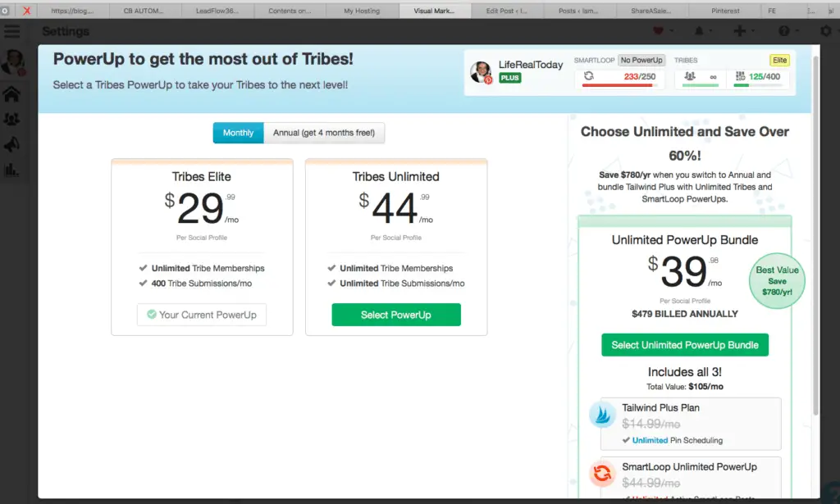Viewport: 840px width, 504px height.
Task: Click the Tribes 125/400 progress bar
Action: point(756,85)
